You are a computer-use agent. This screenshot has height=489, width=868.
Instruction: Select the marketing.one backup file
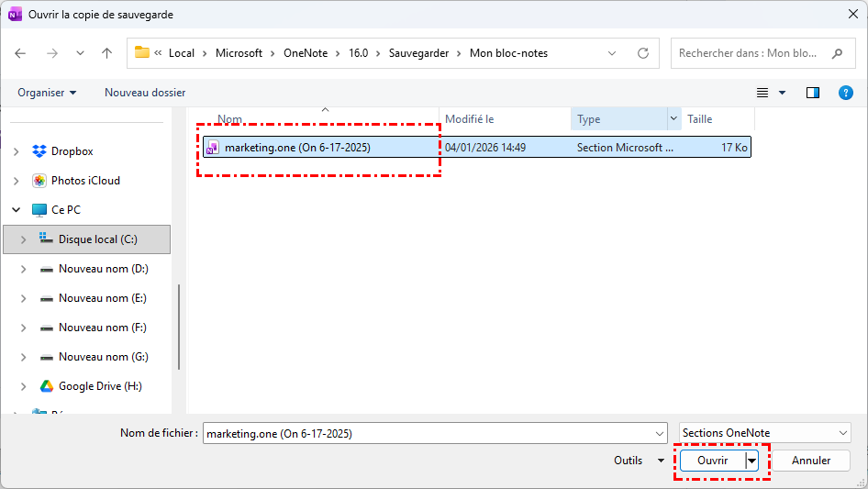point(297,147)
